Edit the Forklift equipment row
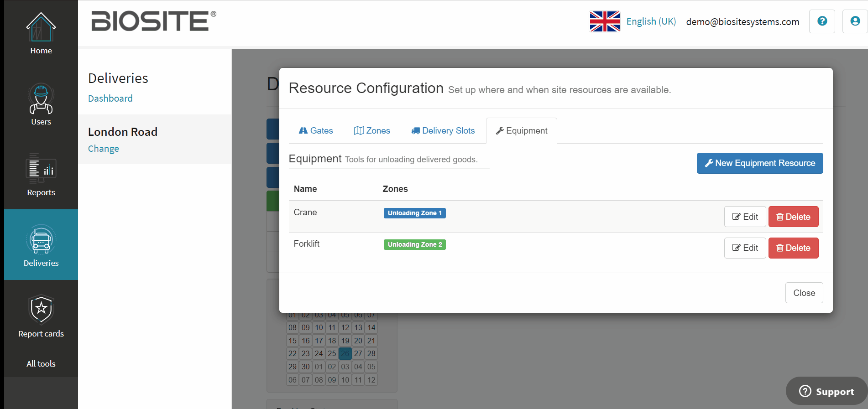The height and width of the screenshot is (409, 868). (745, 248)
